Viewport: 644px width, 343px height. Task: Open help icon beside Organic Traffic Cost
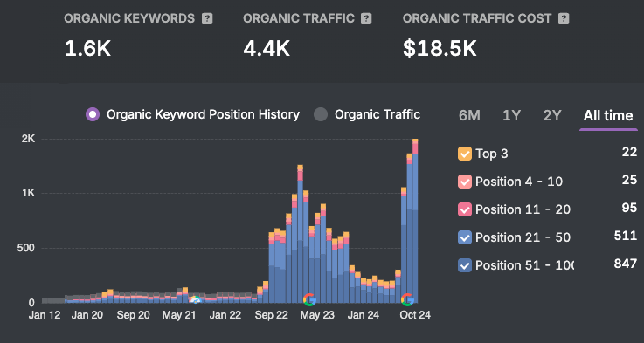point(564,18)
